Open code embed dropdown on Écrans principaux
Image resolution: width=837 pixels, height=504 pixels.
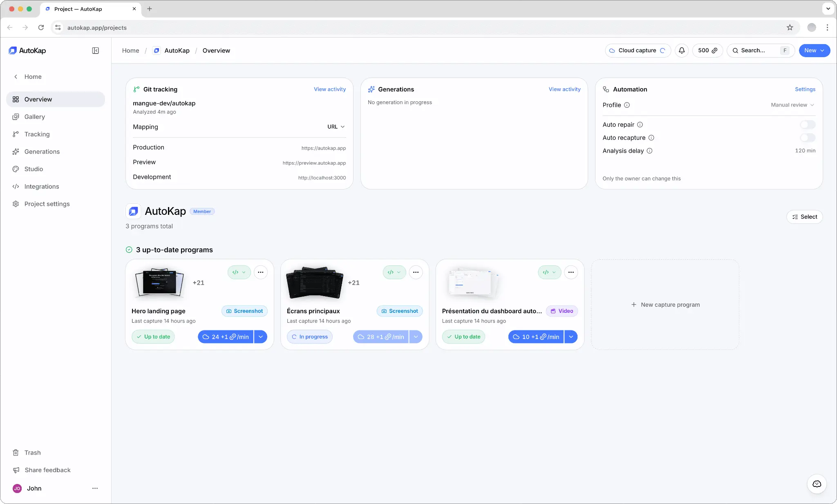(394, 272)
